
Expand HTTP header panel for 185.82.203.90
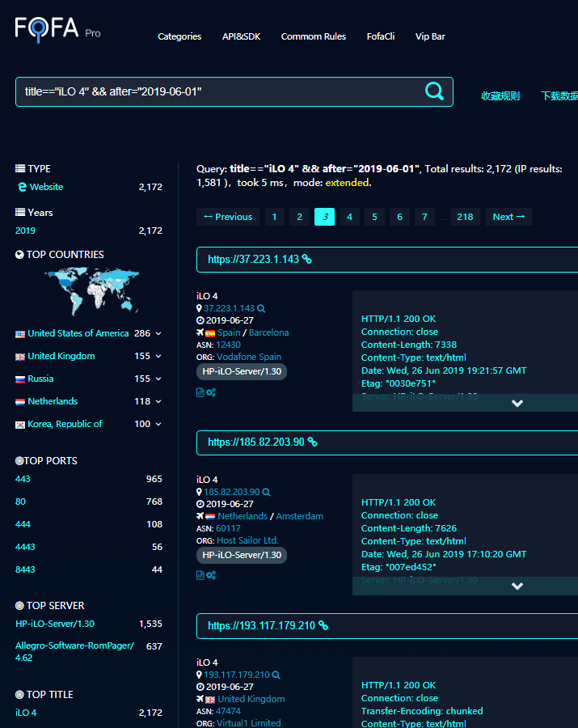pyautogui.click(x=517, y=586)
